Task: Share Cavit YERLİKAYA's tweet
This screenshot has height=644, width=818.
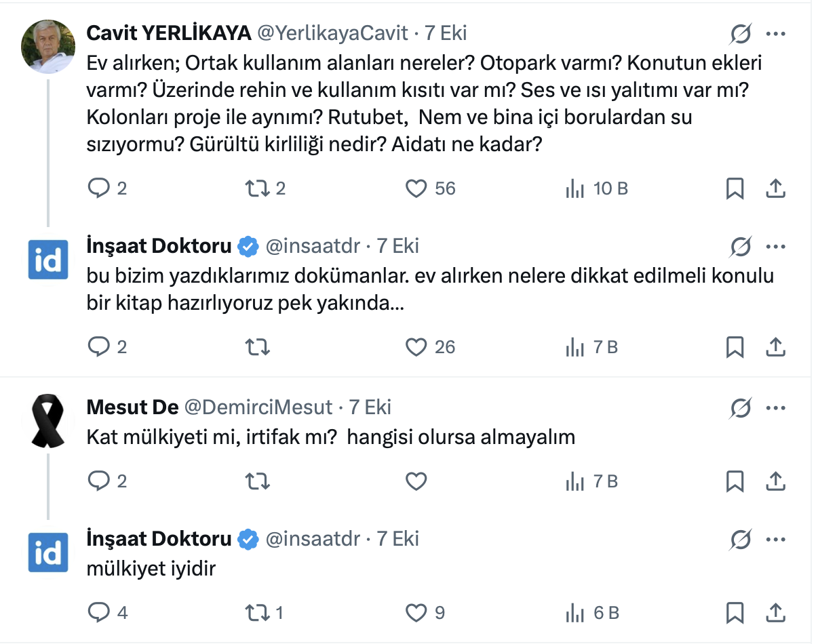Action: (775, 188)
